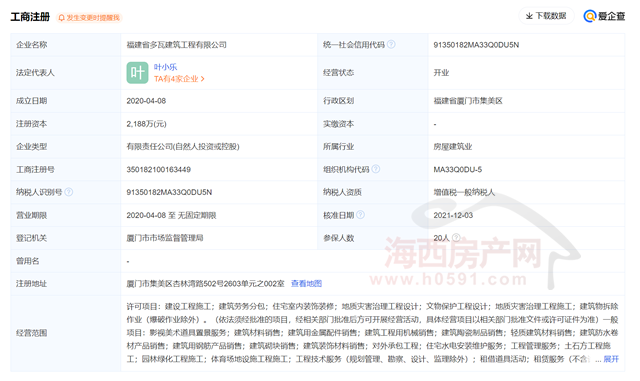Select the credit code 91350182MA33Q0DU5N value

476,45
